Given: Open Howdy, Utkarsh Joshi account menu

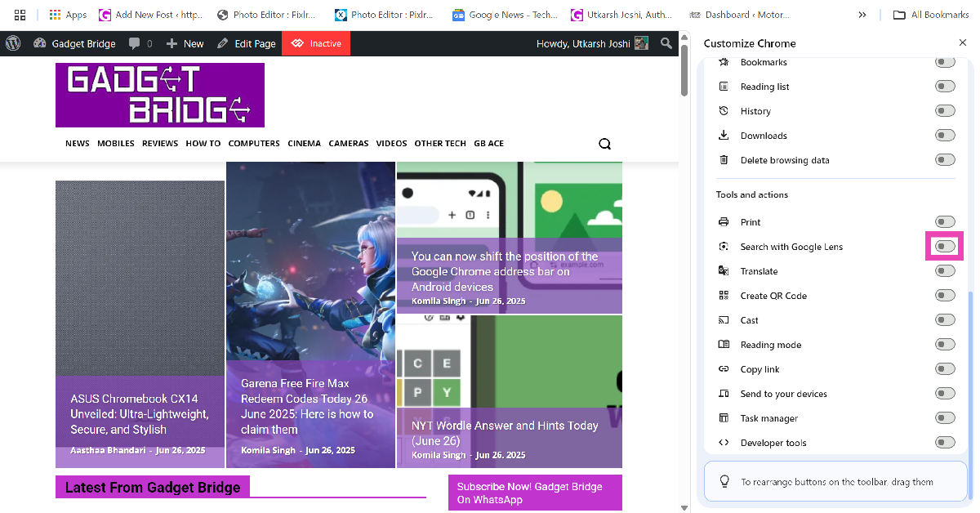Looking at the screenshot, I should (592, 43).
